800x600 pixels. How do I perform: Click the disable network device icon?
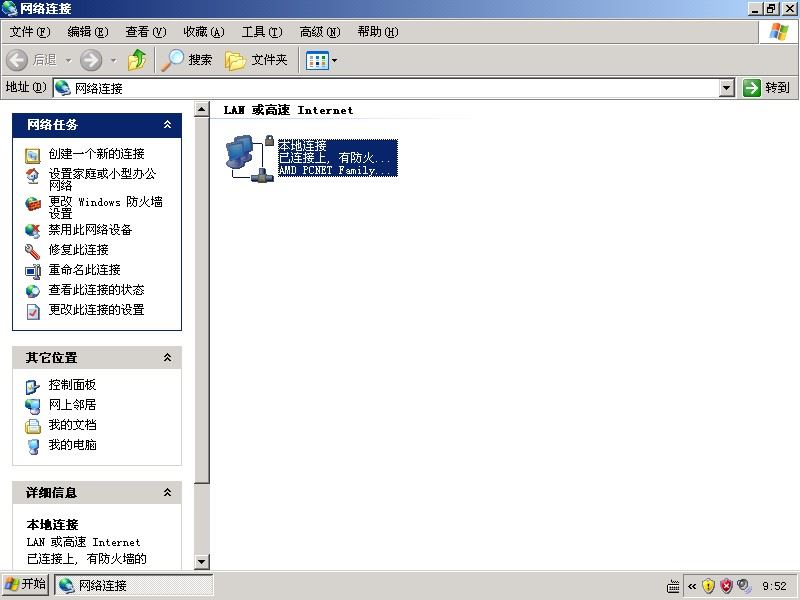(33, 231)
